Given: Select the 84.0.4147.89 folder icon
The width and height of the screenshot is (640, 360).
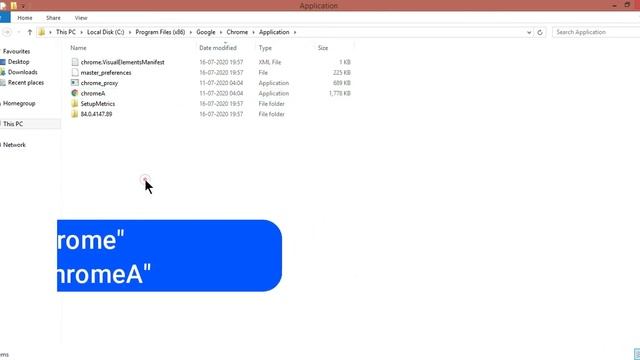Looking at the screenshot, I should point(75,114).
